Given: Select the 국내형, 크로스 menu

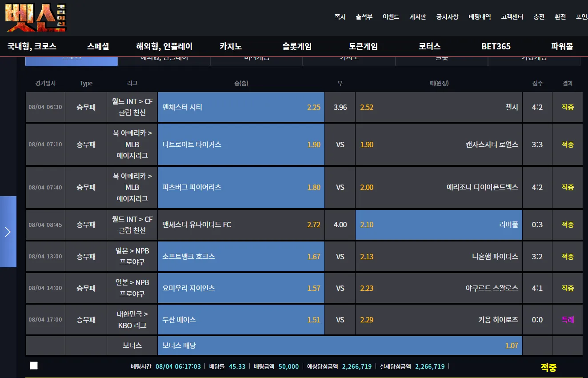Looking at the screenshot, I should 32,46.
